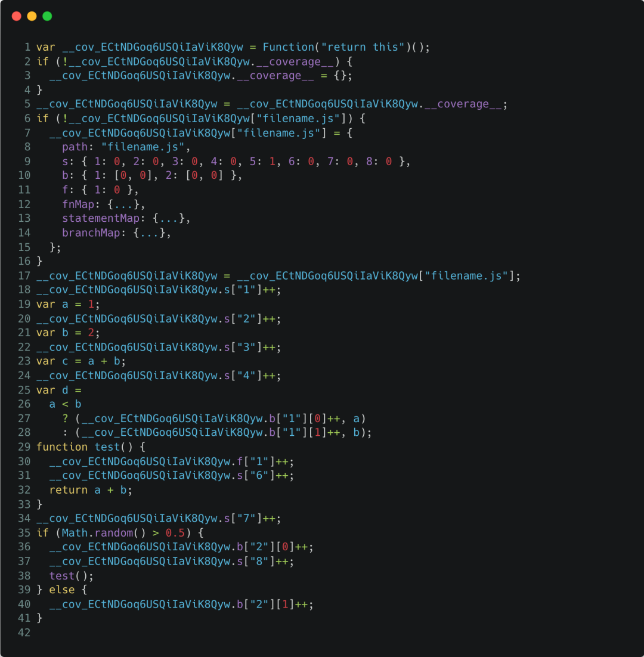The width and height of the screenshot is (644, 657).
Task: Click the f: { 1: 0 } line
Action: pyautogui.click(x=100, y=190)
